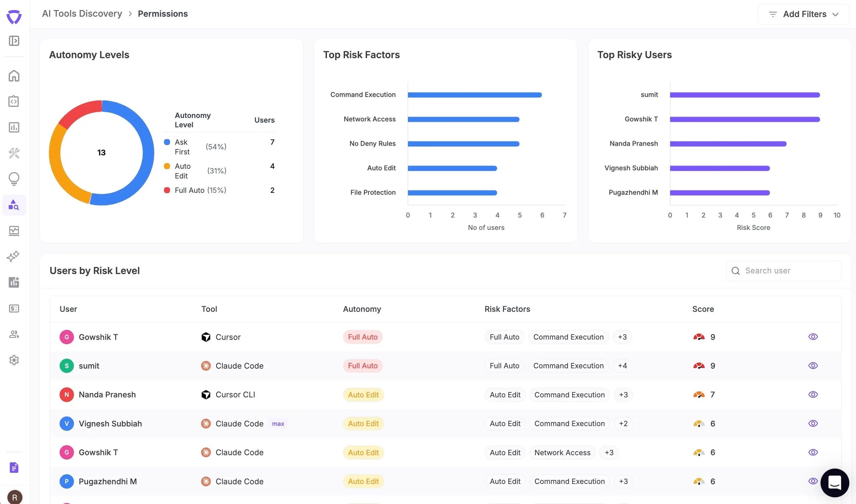This screenshot has height=504, width=856.
Task: Click the home icon in sidebar
Action: (x=14, y=76)
